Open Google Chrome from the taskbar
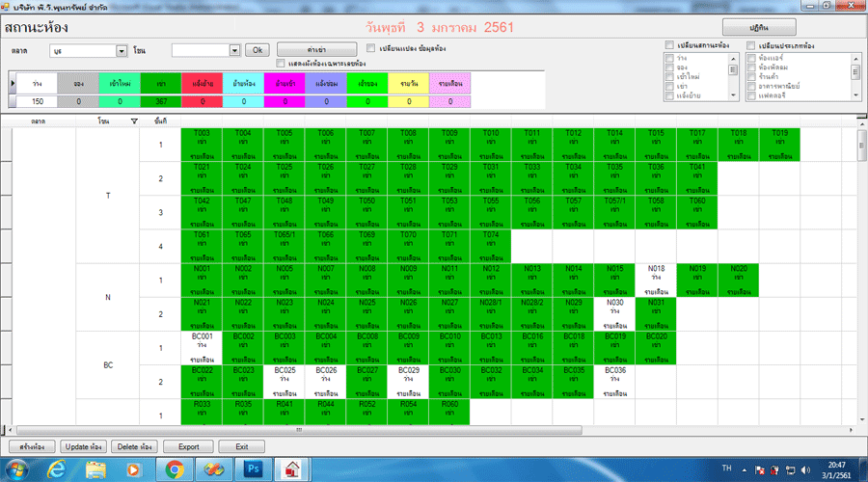868x482 pixels. click(175, 469)
